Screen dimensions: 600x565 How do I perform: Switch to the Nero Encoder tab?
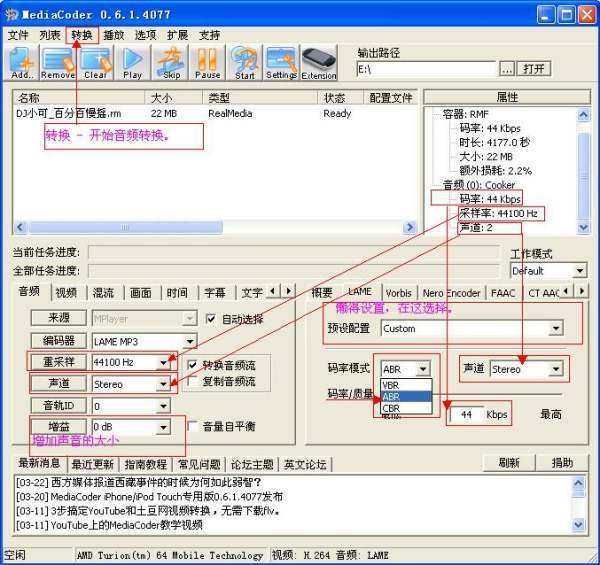pos(452,293)
